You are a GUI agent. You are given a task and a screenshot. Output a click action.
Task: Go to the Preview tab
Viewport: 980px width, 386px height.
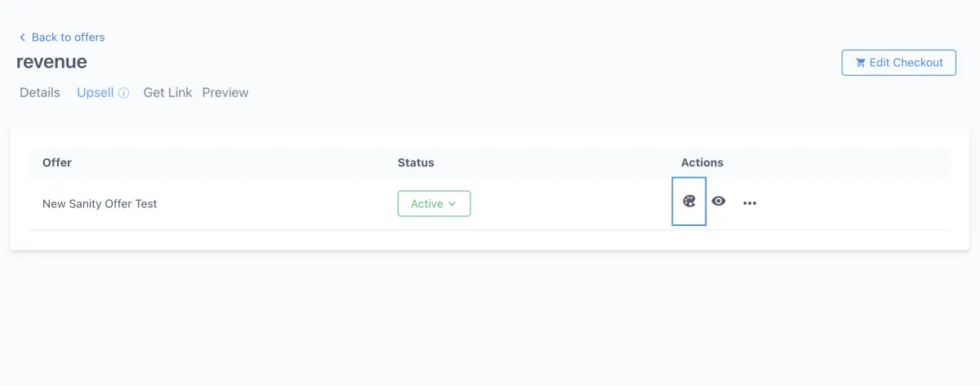pos(225,92)
